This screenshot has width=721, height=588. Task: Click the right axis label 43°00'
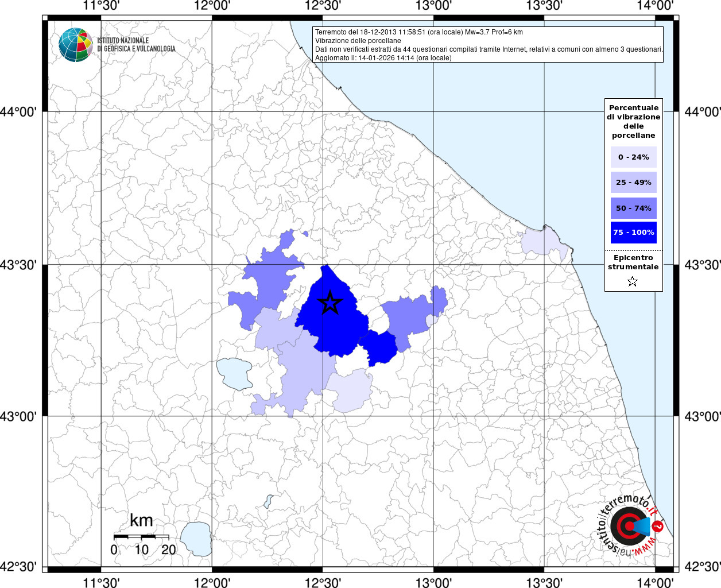[x=702, y=416]
